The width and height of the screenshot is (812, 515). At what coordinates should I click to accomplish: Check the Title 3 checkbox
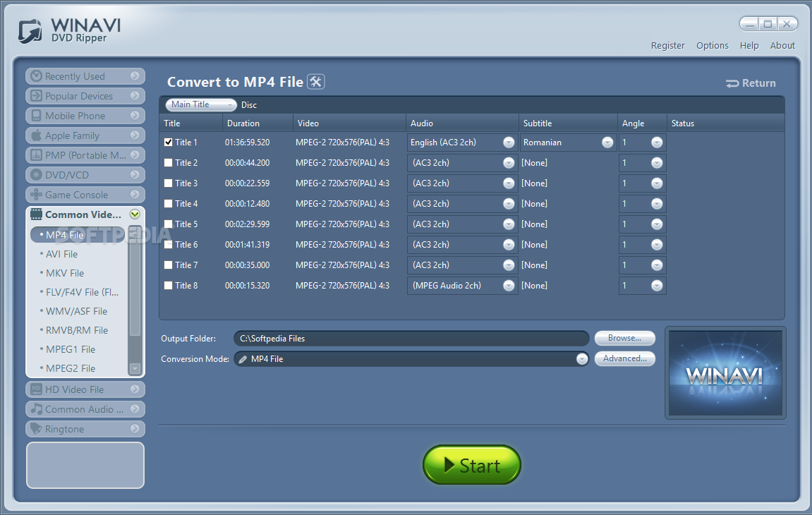[x=169, y=183]
